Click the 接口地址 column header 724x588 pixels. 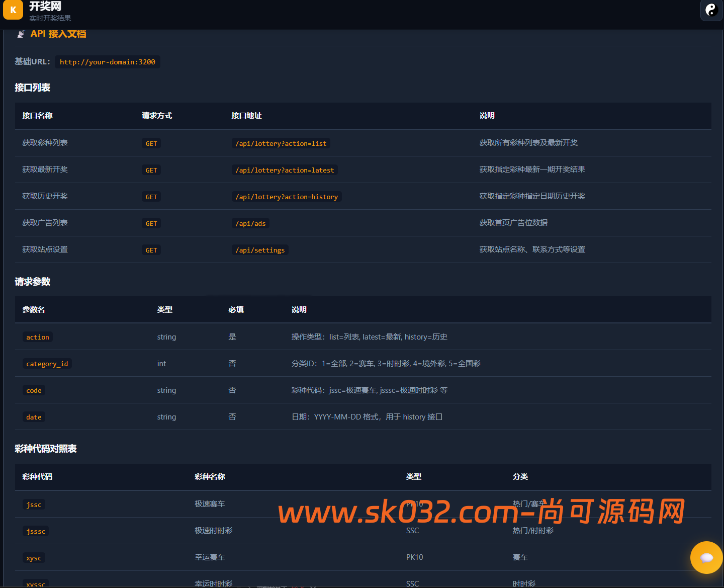pyautogui.click(x=246, y=116)
